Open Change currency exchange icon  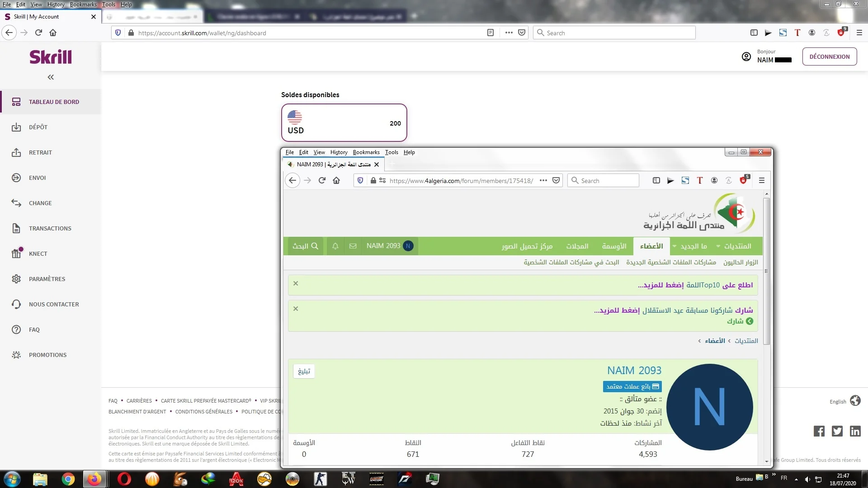(x=16, y=203)
